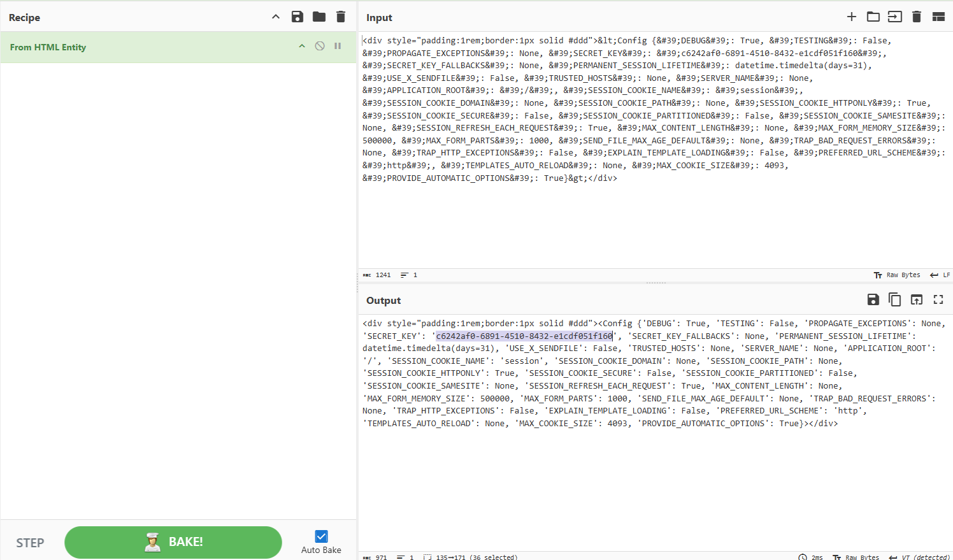The image size is (953, 560).
Task: Reset the pane layout
Action: tap(938, 17)
